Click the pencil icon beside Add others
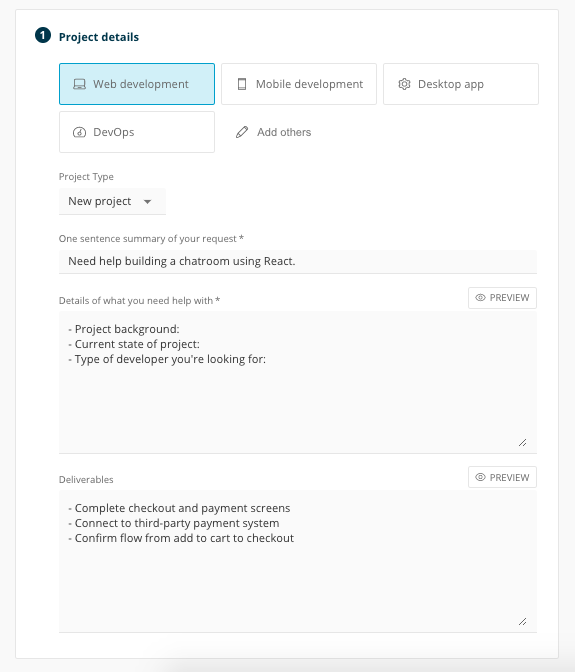The width and height of the screenshot is (575, 672). [242, 132]
